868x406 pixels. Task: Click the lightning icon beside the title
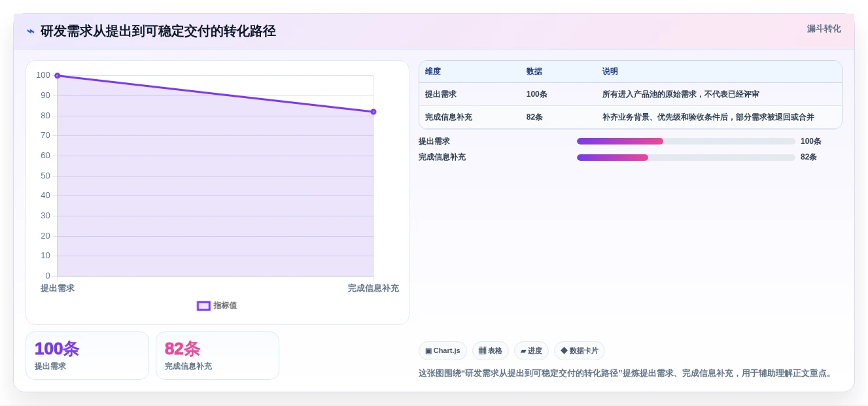tap(31, 31)
